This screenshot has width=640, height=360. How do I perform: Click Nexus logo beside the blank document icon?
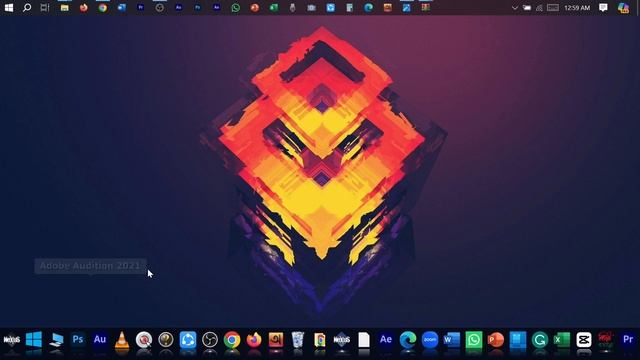coord(342,340)
